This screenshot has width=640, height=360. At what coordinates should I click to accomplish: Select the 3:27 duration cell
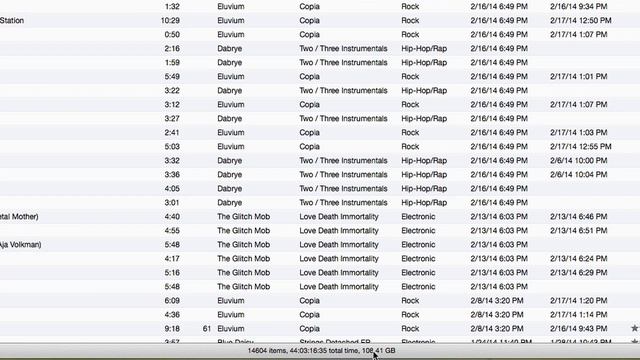pyautogui.click(x=172, y=118)
